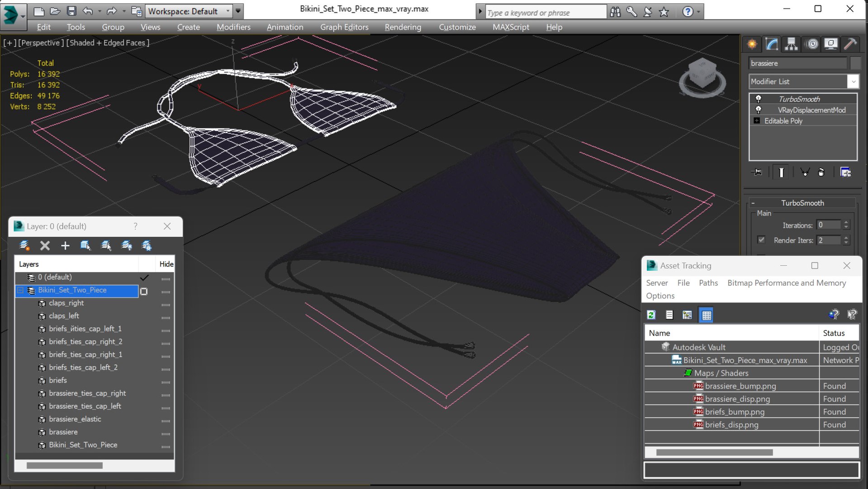Screen dimensions: 868x489
Task: Click Refresh icon in Asset Tracking
Action: click(x=651, y=315)
